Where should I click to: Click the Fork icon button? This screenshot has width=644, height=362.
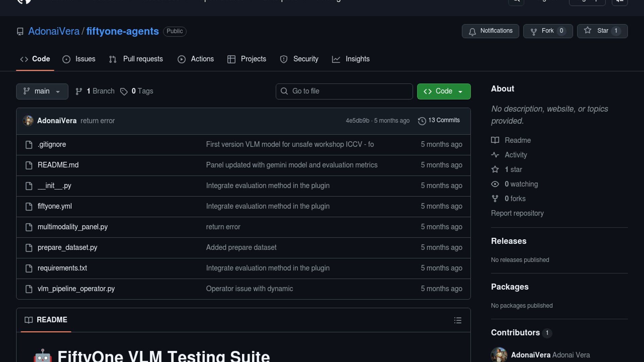[534, 32]
